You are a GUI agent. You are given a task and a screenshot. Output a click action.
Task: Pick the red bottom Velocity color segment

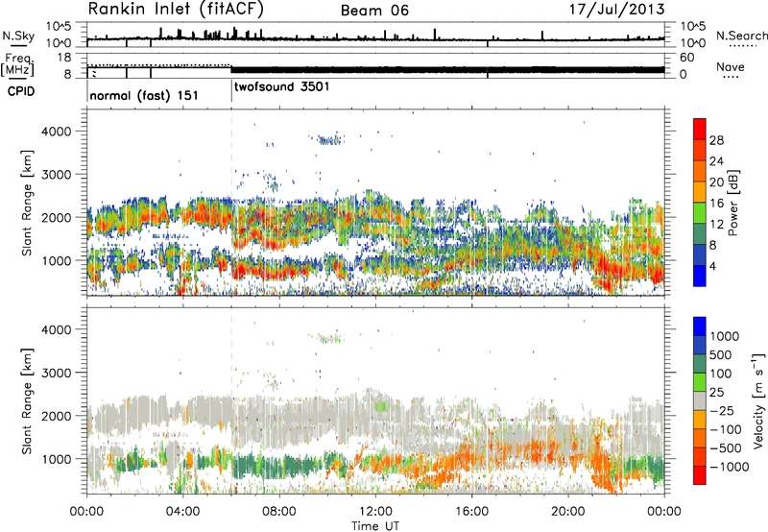click(x=700, y=475)
